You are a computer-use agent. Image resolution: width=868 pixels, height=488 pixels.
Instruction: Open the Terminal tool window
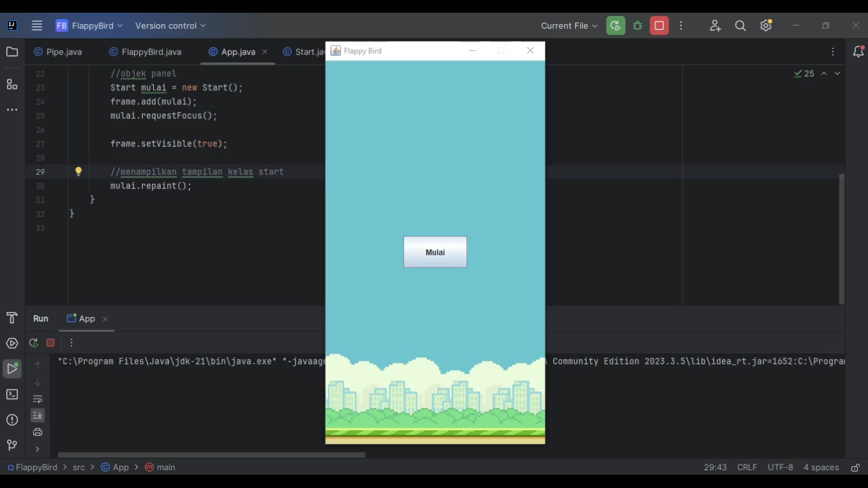12,395
